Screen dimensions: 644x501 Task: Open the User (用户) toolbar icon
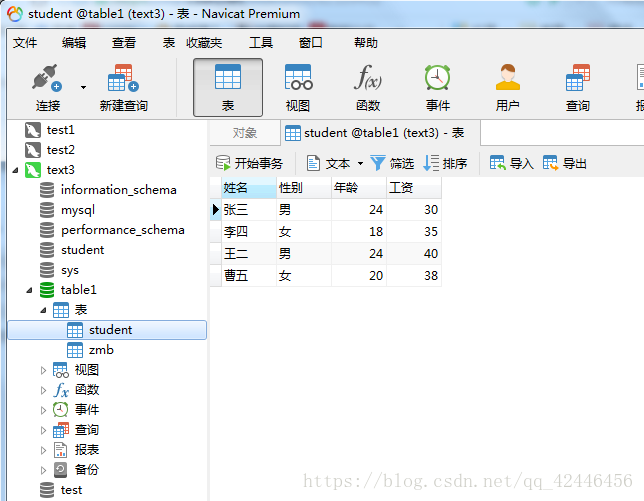point(508,77)
